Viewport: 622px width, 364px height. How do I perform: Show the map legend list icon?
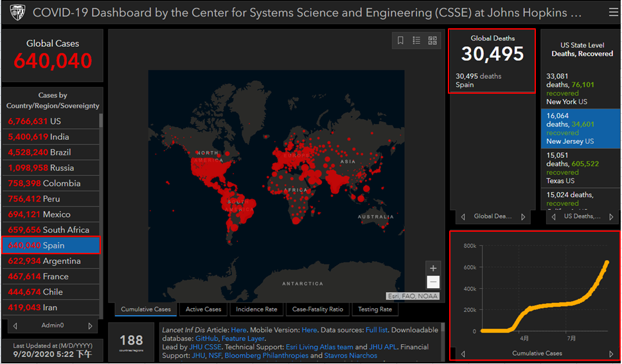coord(416,40)
